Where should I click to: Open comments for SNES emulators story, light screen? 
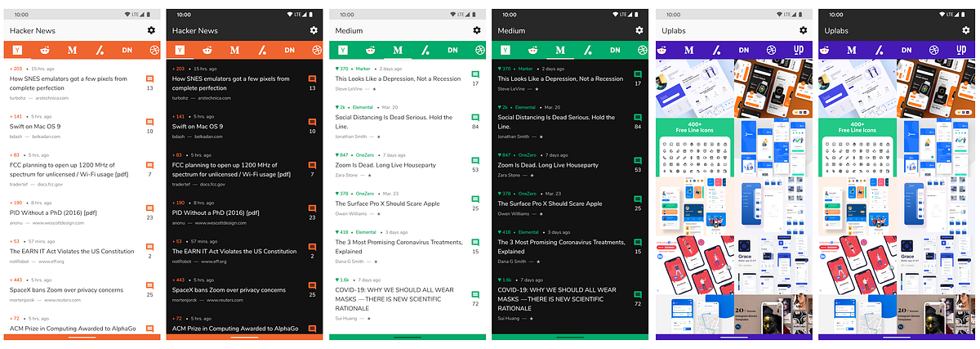(x=150, y=79)
